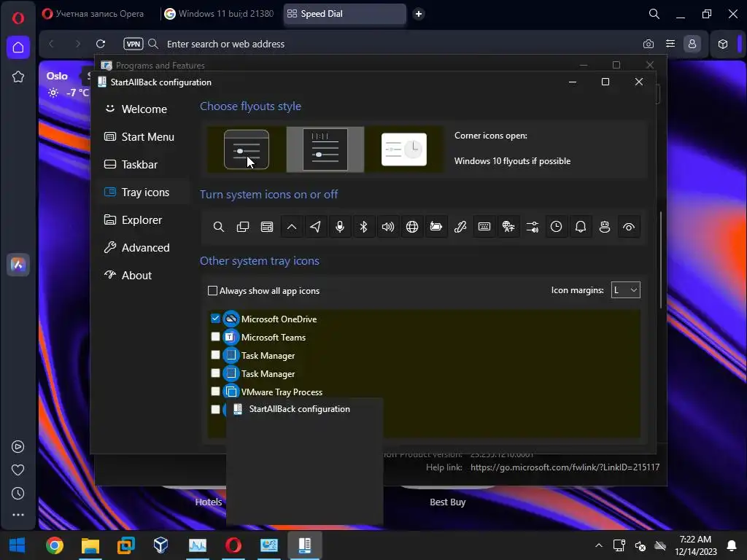The width and height of the screenshot is (747, 560).
Task: Toggle the robot-face system icon
Action: tap(605, 227)
